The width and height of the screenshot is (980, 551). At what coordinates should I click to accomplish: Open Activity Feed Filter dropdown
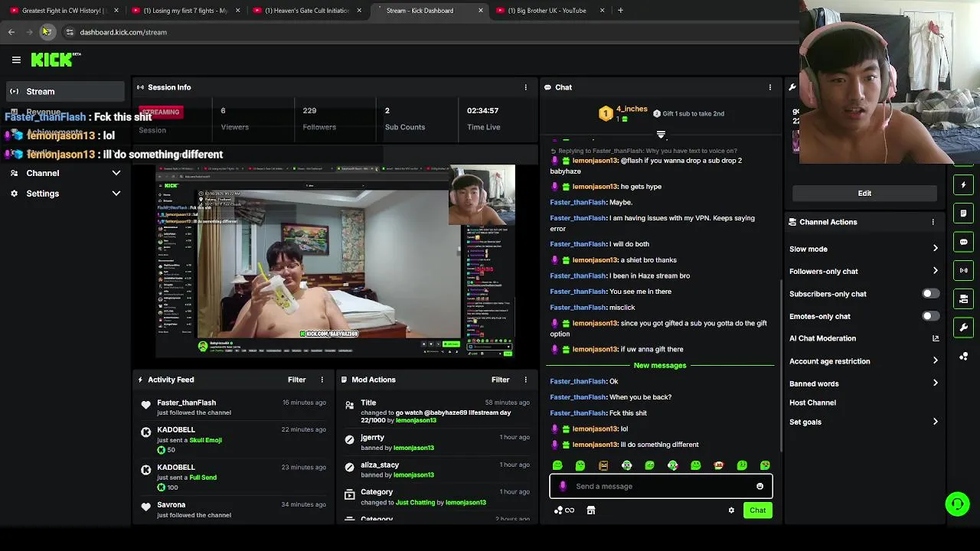296,380
